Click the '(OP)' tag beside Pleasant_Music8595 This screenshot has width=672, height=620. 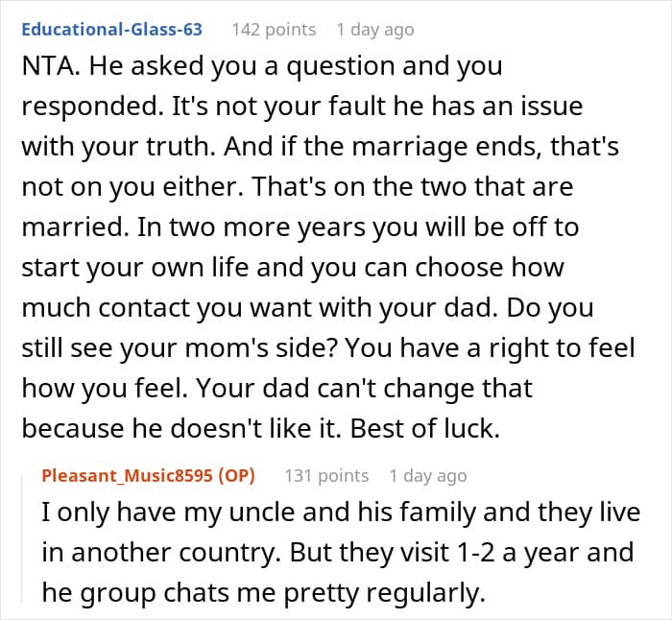[236, 476]
